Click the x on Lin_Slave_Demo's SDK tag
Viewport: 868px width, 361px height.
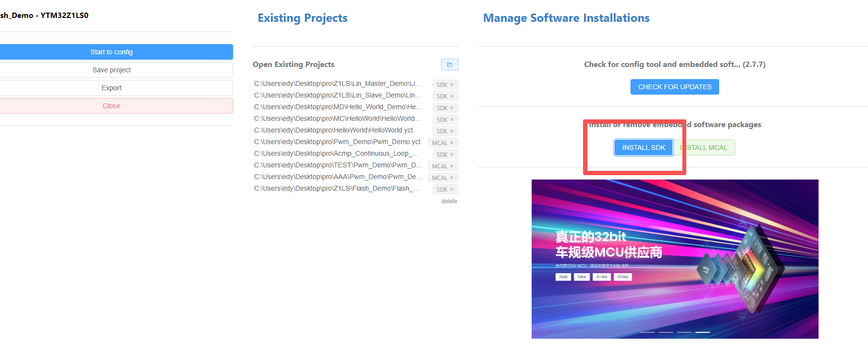click(x=452, y=96)
